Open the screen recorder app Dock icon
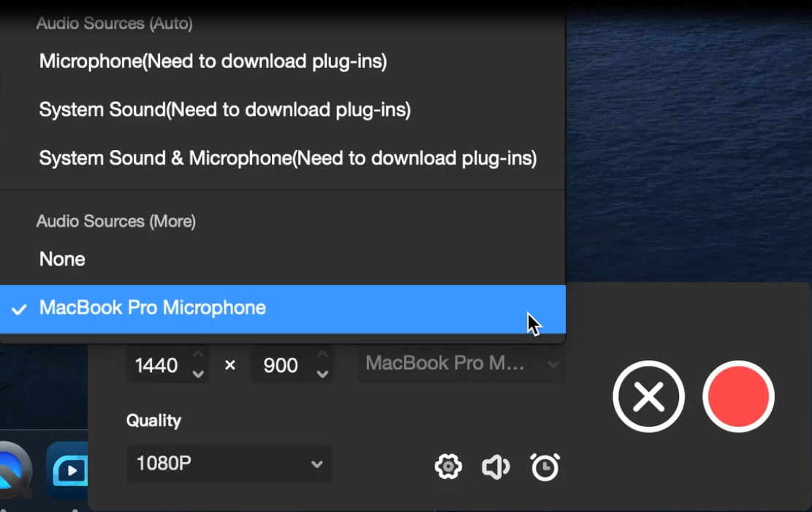812x512 pixels. click(67, 470)
